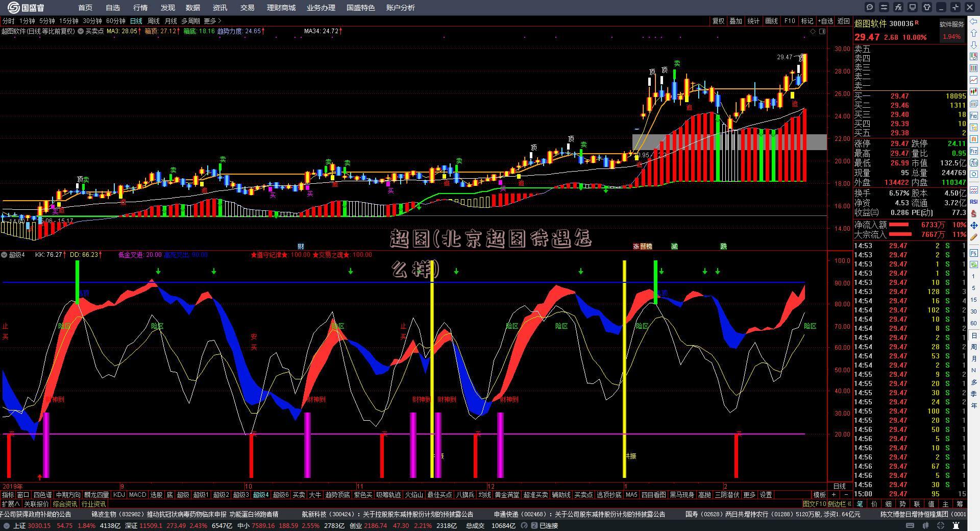Viewport: 980px width, 531px height.
Task: Click the +自选 add to watchlist button
Action: coord(825,21)
